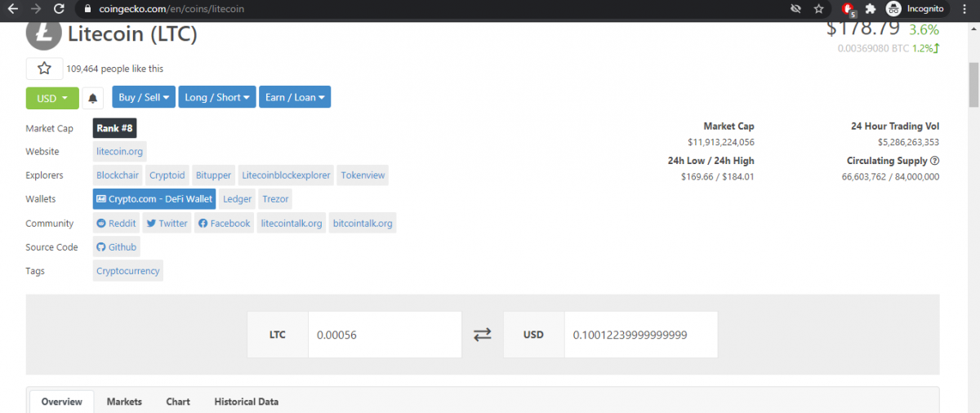Bookmark this page with the star icon
Viewport: 980px width, 413px height.
pyautogui.click(x=818, y=9)
